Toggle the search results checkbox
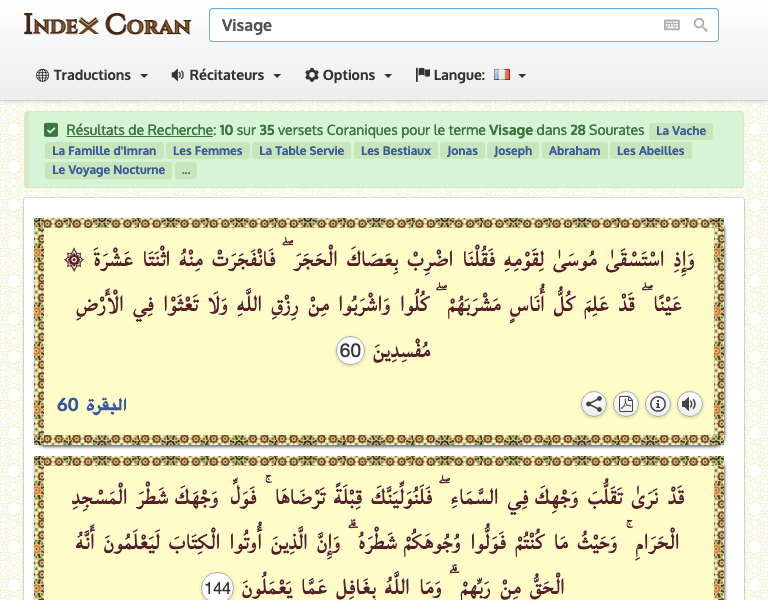This screenshot has height=600, width=768. pos(51,130)
